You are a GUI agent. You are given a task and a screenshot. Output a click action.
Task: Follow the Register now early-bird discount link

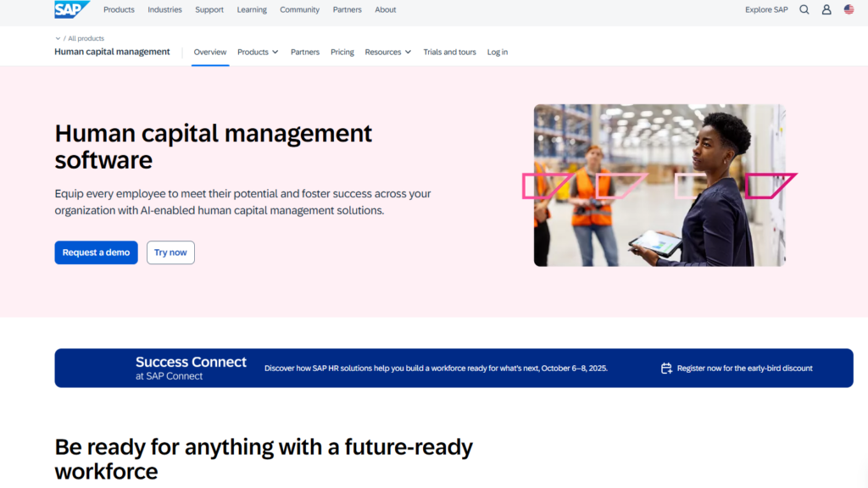(744, 369)
